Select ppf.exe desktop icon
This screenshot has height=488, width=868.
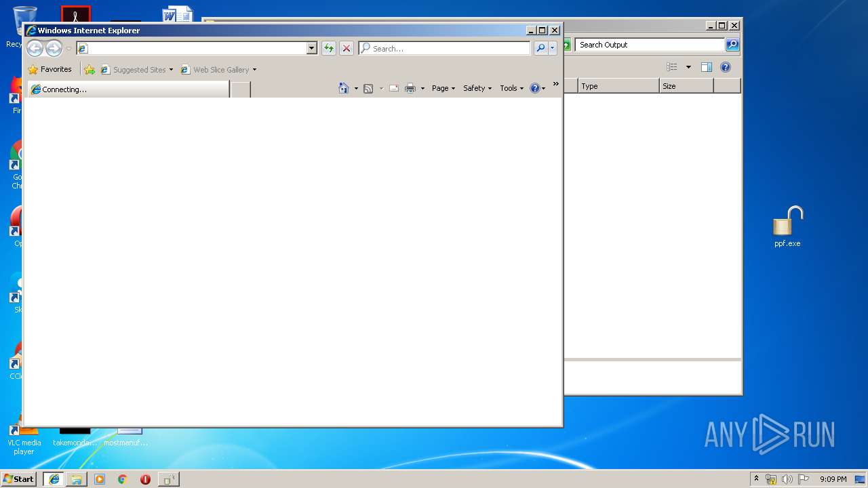pyautogui.click(x=787, y=227)
